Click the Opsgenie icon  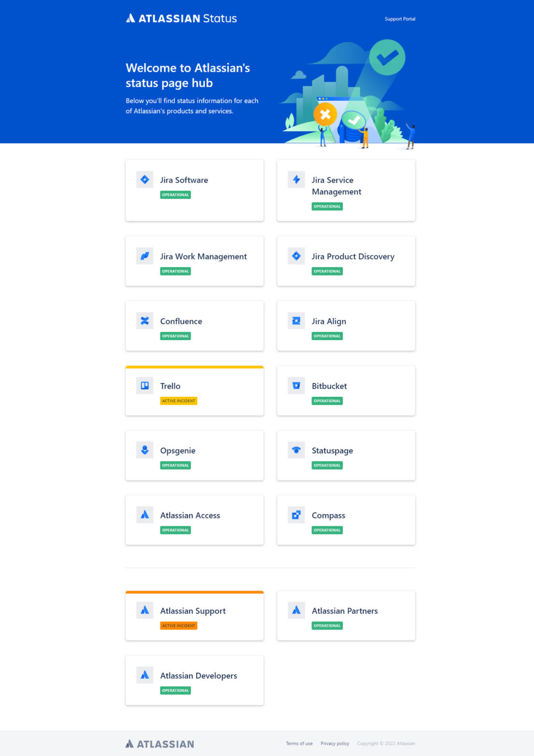click(x=144, y=450)
